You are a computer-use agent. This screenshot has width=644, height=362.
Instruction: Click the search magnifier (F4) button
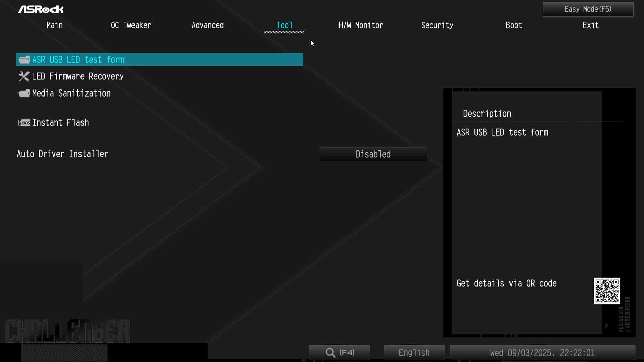(x=339, y=352)
